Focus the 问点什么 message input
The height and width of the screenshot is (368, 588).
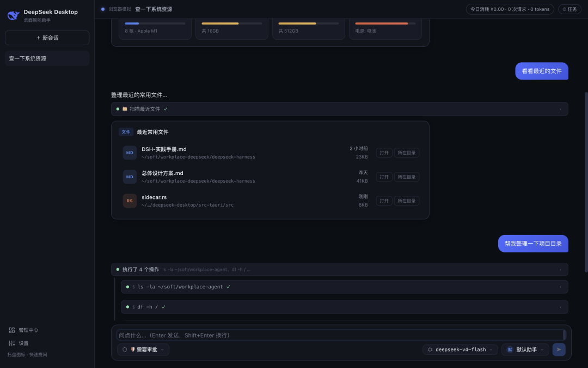tap(340, 335)
